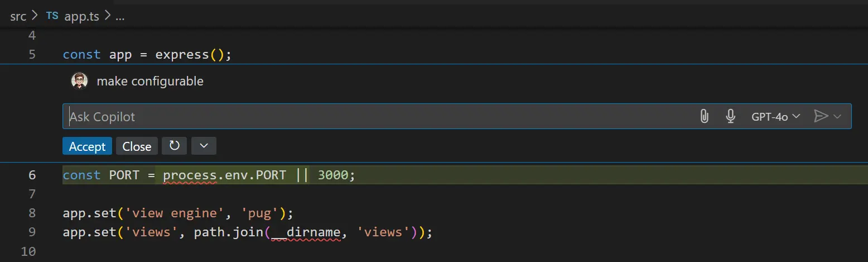Select the 'src' breadcrumb folder
868x262 pixels.
(x=18, y=16)
